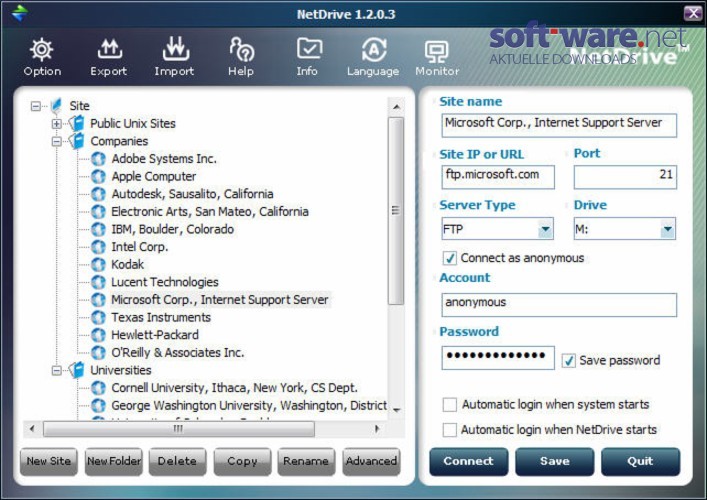Click the Export toolbar icon
Image resolution: width=707 pixels, height=500 pixels.
[109, 50]
